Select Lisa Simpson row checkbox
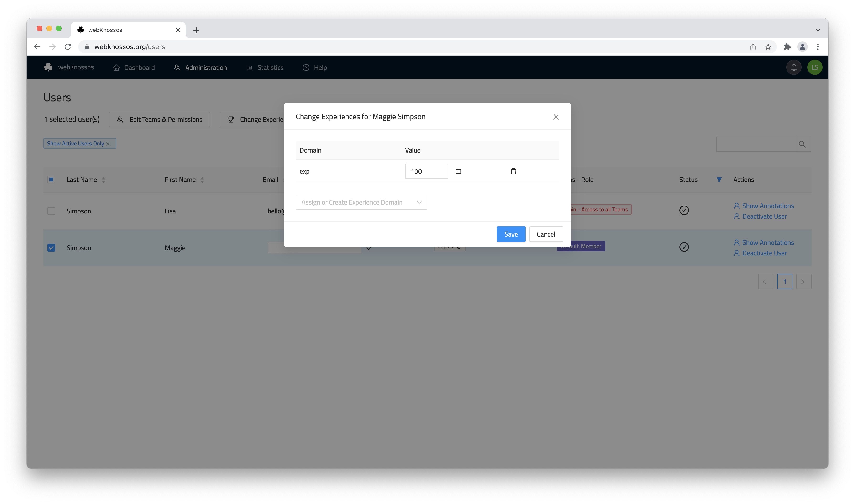Viewport: 855px width, 504px height. click(x=51, y=211)
